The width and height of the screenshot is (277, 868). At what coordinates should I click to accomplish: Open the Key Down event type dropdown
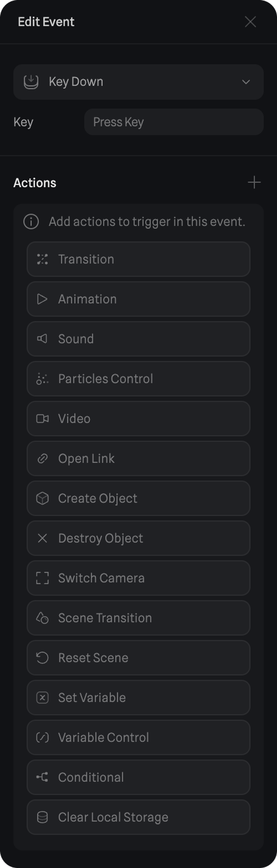coord(138,82)
